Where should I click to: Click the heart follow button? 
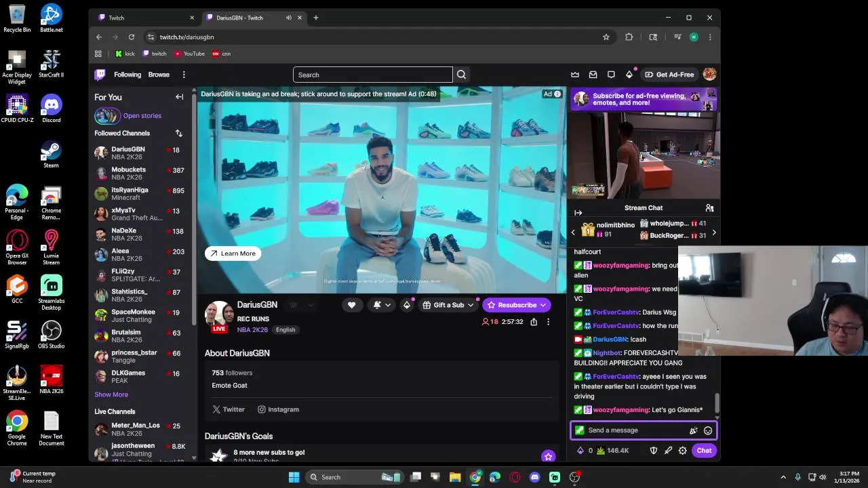pos(351,305)
